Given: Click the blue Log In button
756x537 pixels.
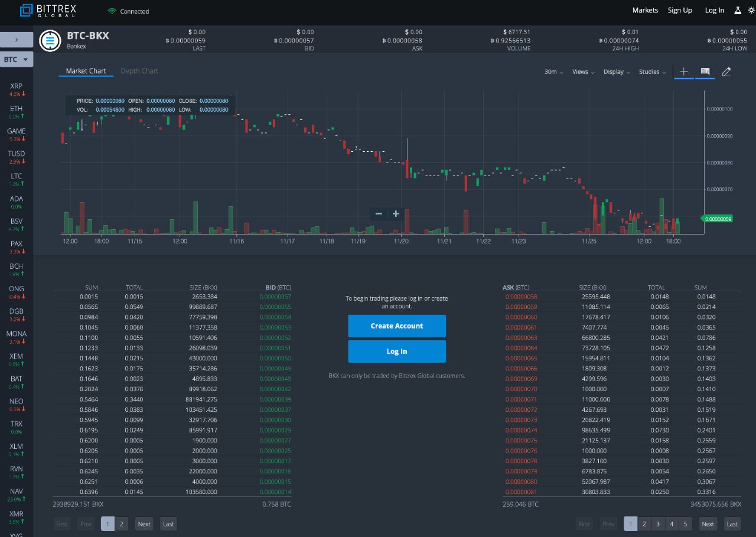Looking at the screenshot, I should click(397, 352).
